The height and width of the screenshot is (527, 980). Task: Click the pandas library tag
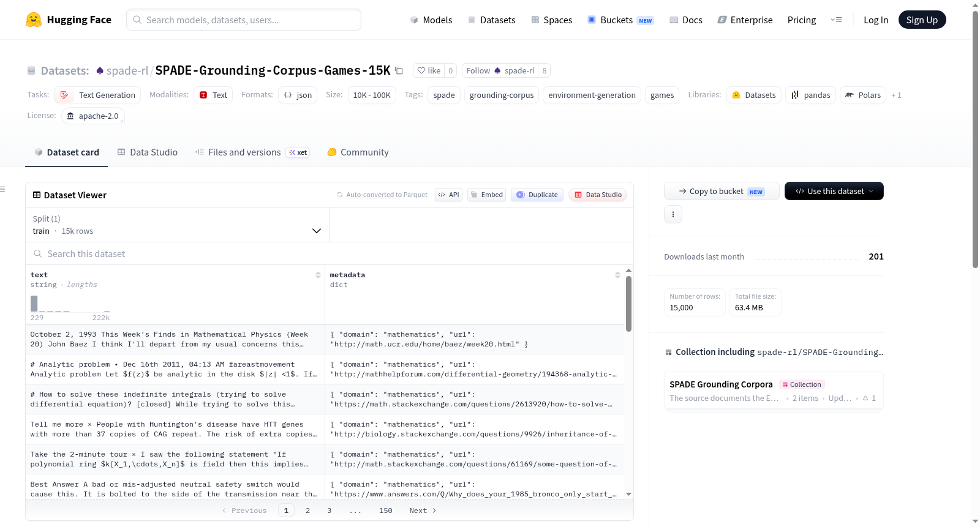[x=811, y=95]
